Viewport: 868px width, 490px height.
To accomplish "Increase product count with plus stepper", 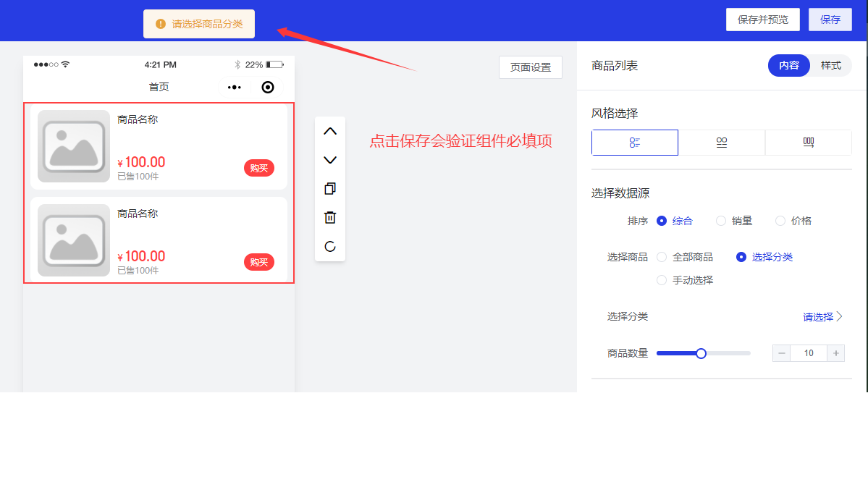I will (836, 353).
